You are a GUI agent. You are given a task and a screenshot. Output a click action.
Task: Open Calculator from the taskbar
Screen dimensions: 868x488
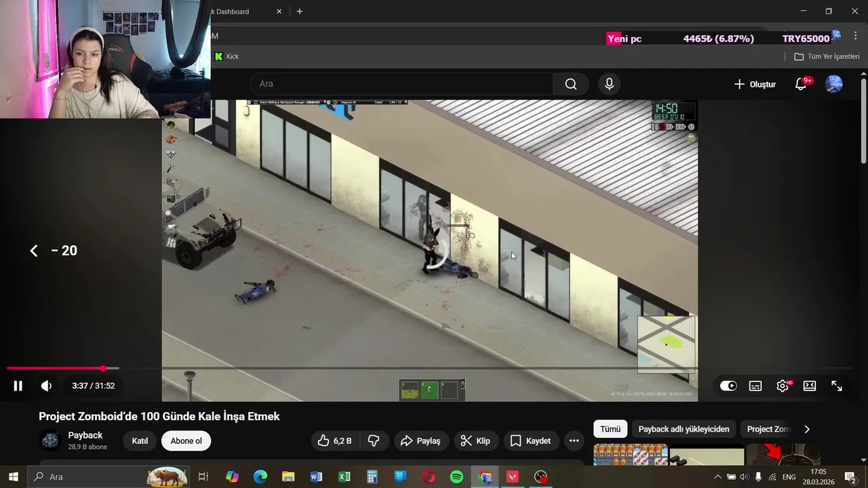(x=372, y=476)
